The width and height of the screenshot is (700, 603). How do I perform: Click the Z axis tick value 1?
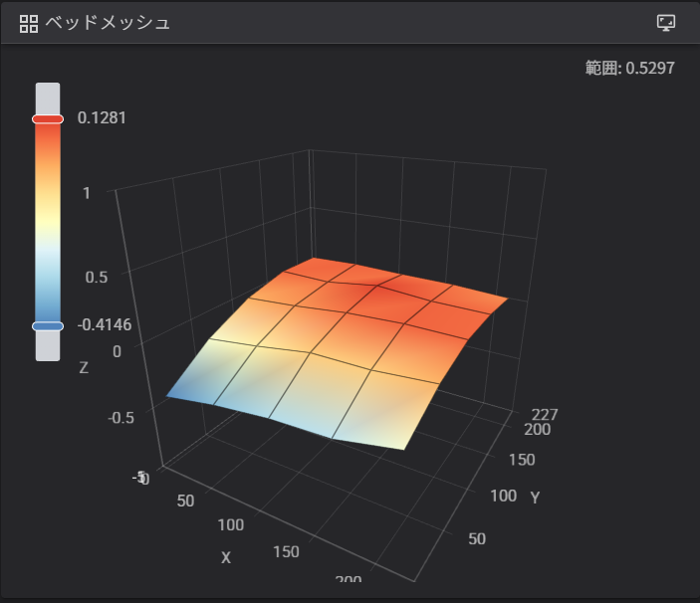point(87,193)
